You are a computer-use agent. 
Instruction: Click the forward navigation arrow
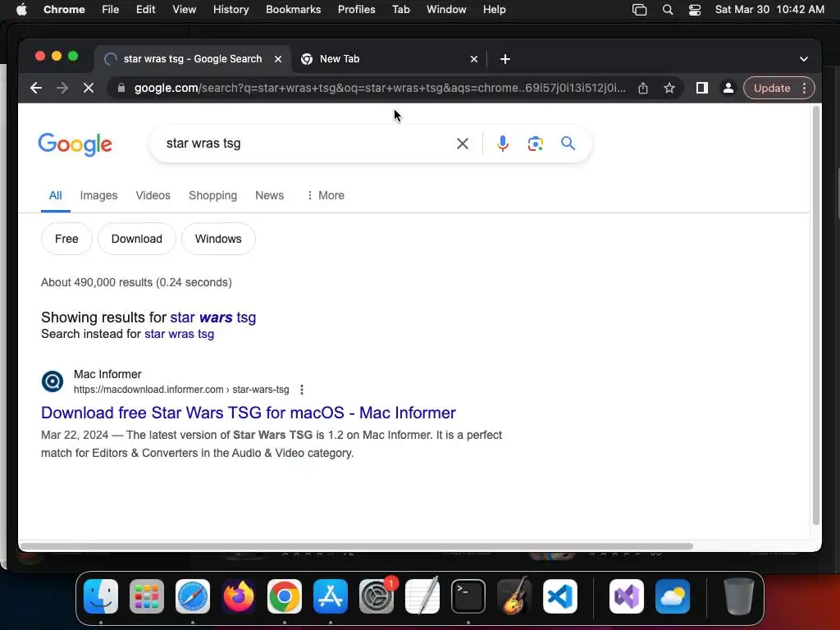[62, 88]
